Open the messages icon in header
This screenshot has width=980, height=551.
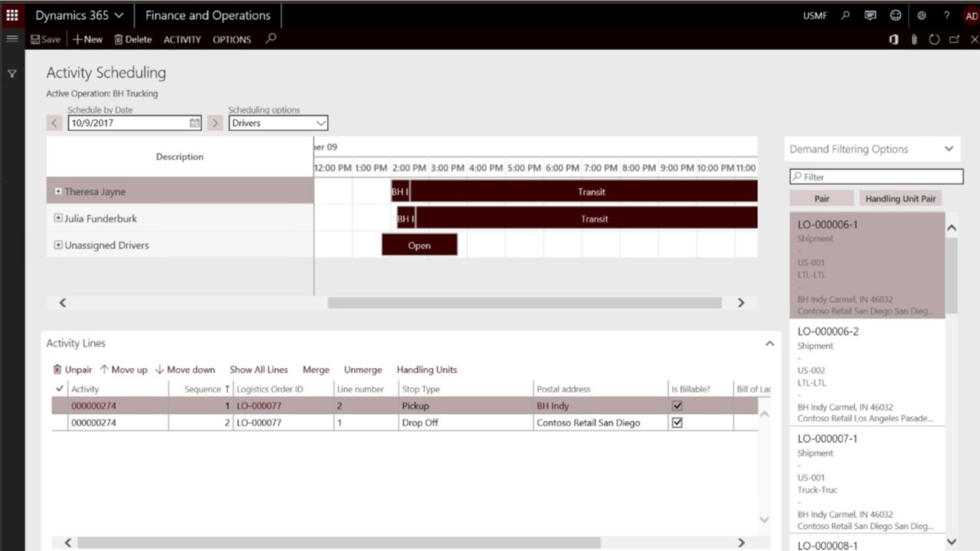point(870,15)
